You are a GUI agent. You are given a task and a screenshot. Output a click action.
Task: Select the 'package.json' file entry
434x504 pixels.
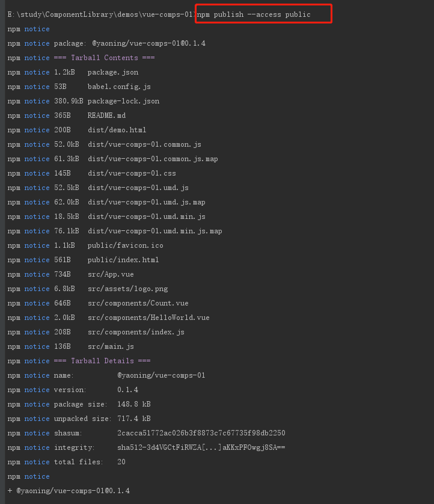click(x=113, y=72)
